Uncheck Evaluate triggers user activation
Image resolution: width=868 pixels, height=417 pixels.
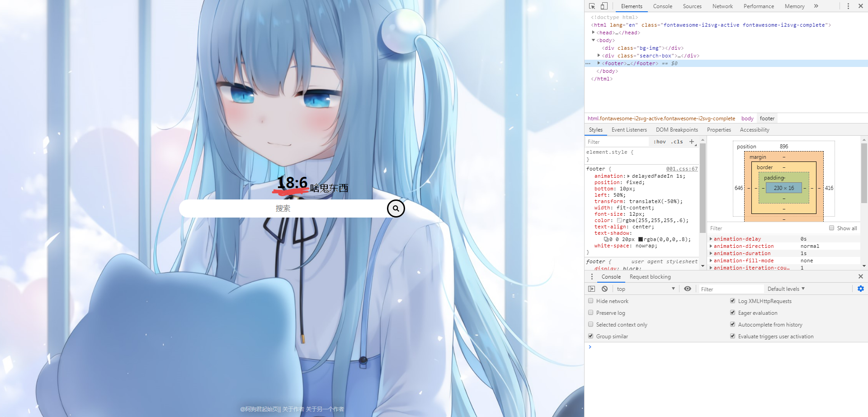733,336
